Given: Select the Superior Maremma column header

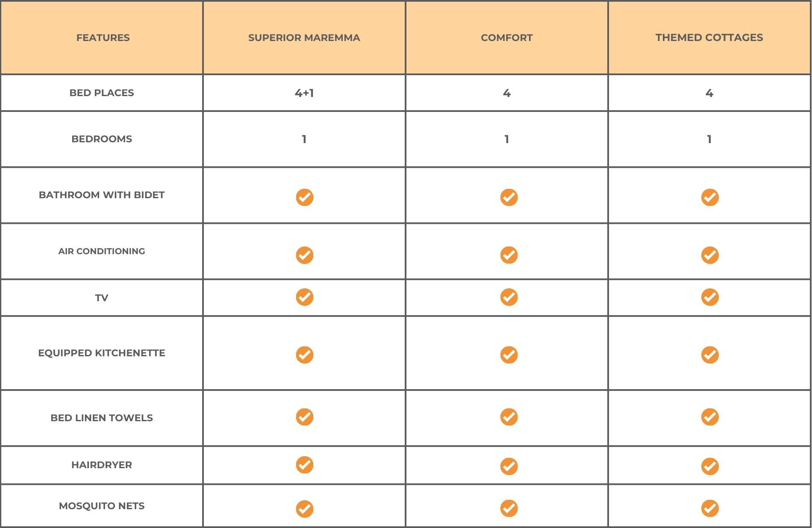Looking at the screenshot, I should point(304,38).
